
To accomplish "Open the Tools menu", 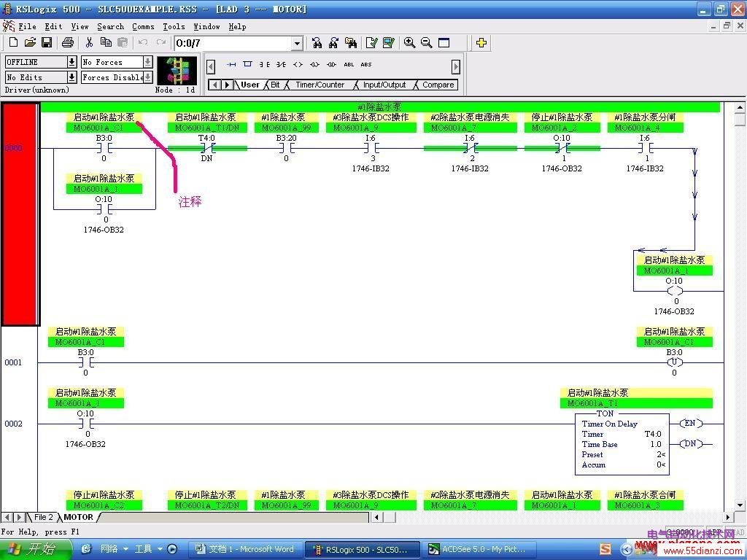I will click(x=174, y=27).
